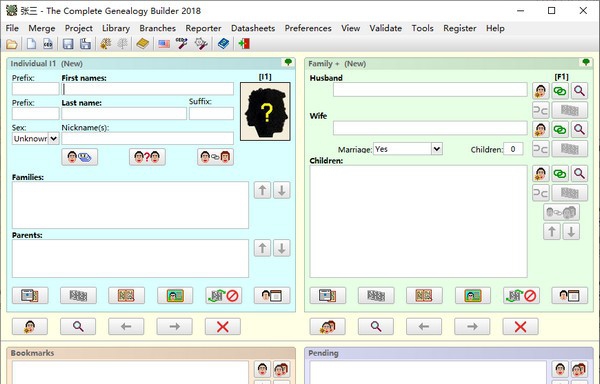
Task: Move the selected family up in Families
Action: pyautogui.click(x=262, y=190)
